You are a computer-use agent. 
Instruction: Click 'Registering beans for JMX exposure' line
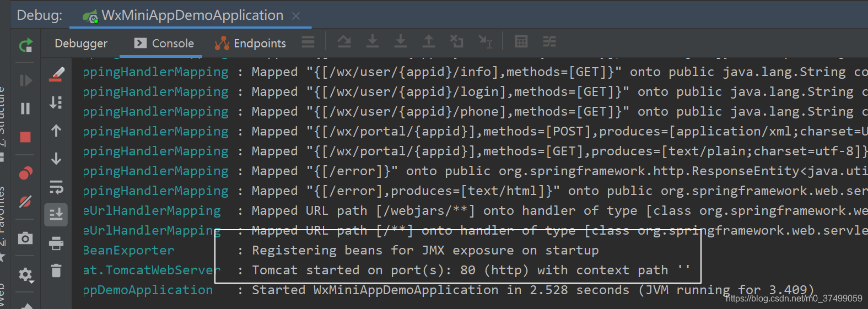[x=425, y=251]
